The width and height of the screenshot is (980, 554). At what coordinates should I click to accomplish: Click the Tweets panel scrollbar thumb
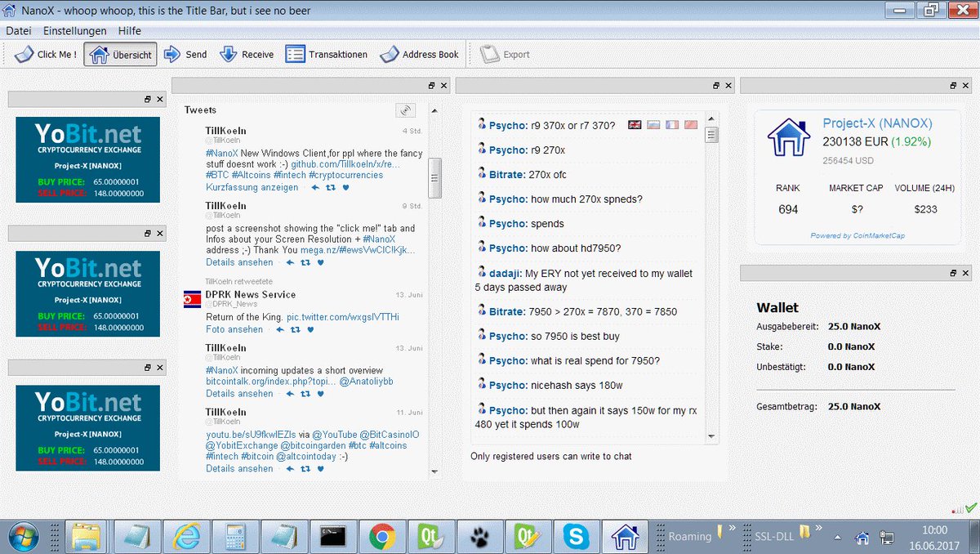[434, 177]
